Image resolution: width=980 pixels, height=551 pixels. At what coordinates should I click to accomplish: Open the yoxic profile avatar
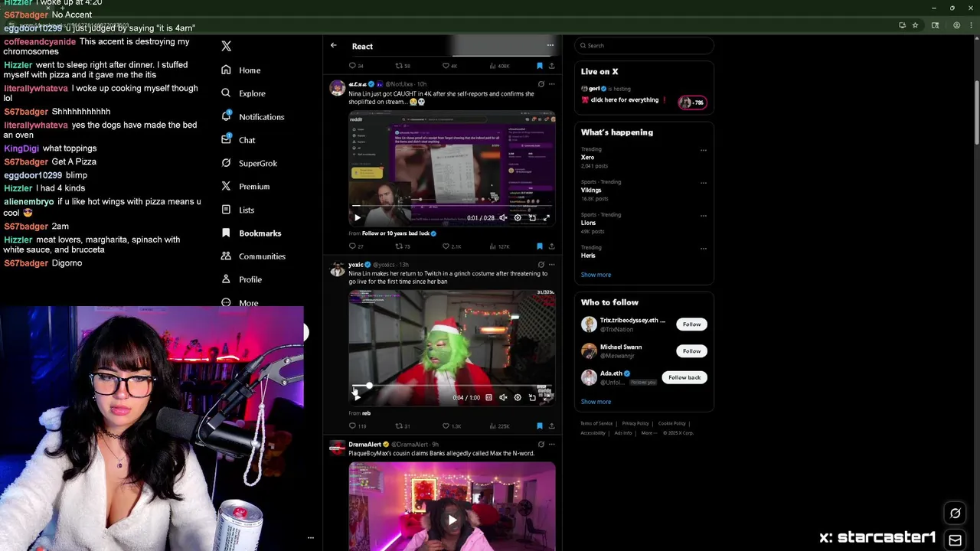tap(337, 269)
